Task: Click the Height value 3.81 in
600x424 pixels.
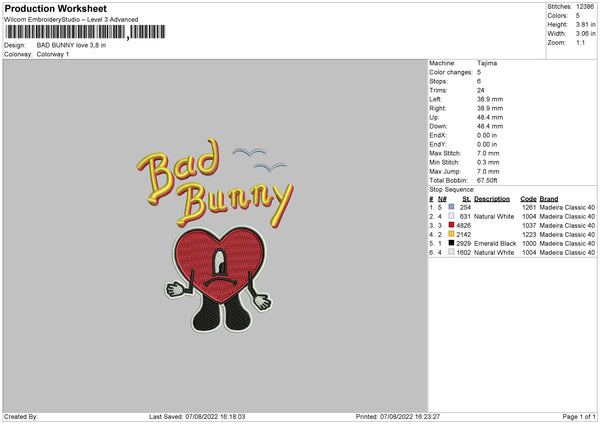Action: 585,24
